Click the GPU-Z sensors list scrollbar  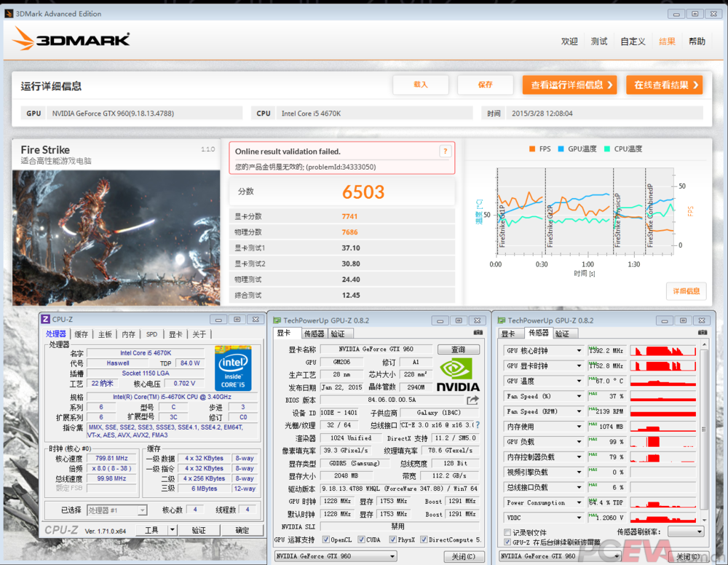click(704, 432)
